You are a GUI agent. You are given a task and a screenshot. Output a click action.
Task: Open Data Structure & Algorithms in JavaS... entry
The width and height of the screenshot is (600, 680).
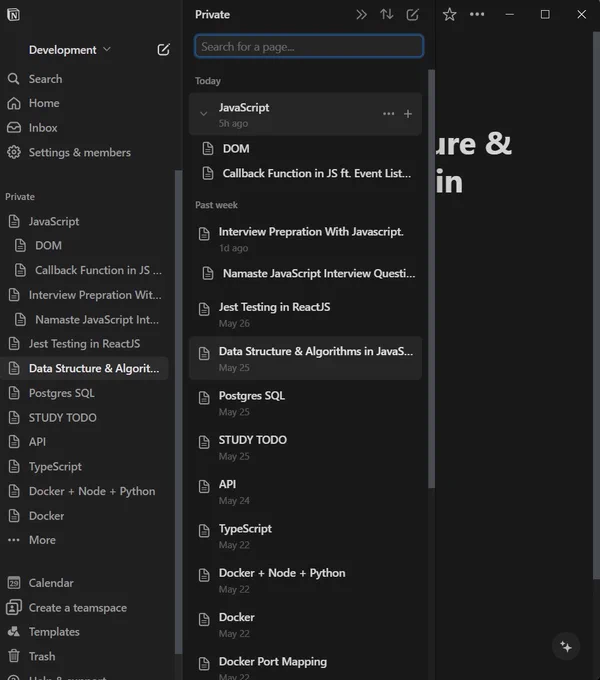click(x=306, y=359)
